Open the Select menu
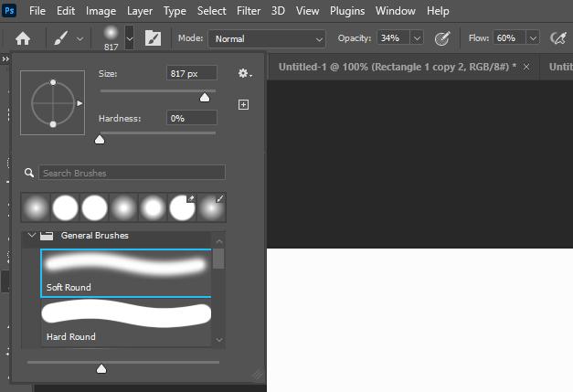 (212, 11)
